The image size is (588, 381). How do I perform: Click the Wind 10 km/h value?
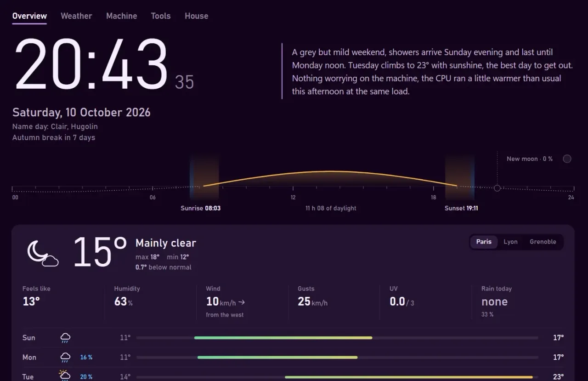point(221,302)
